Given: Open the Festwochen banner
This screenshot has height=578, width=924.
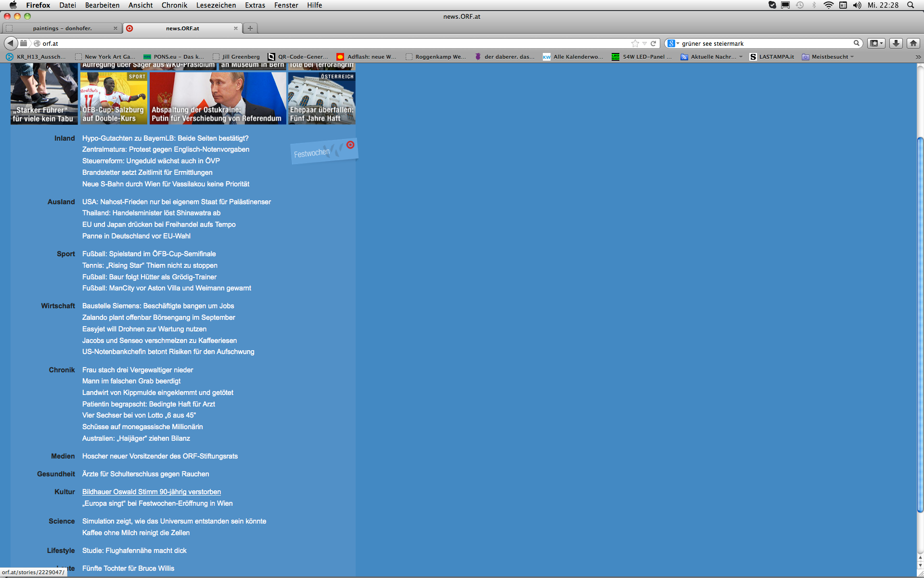Looking at the screenshot, I should click(324, 151).
